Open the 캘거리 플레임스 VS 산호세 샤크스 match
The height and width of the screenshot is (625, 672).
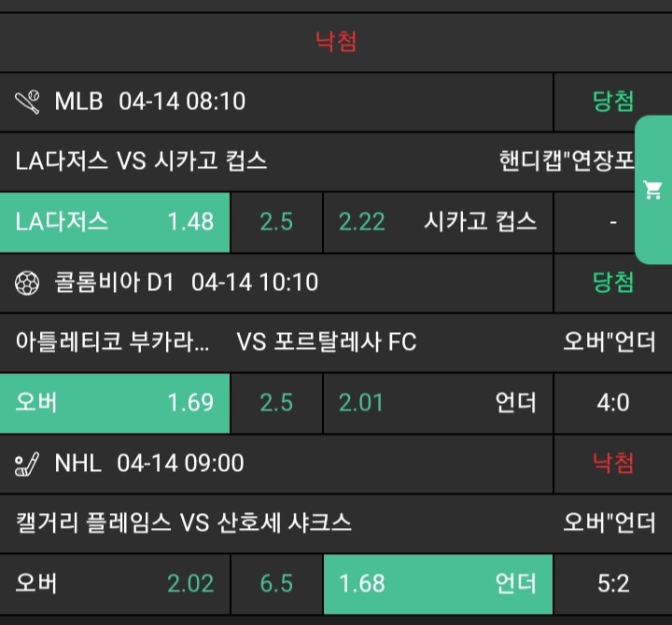(x=184, y=522)
